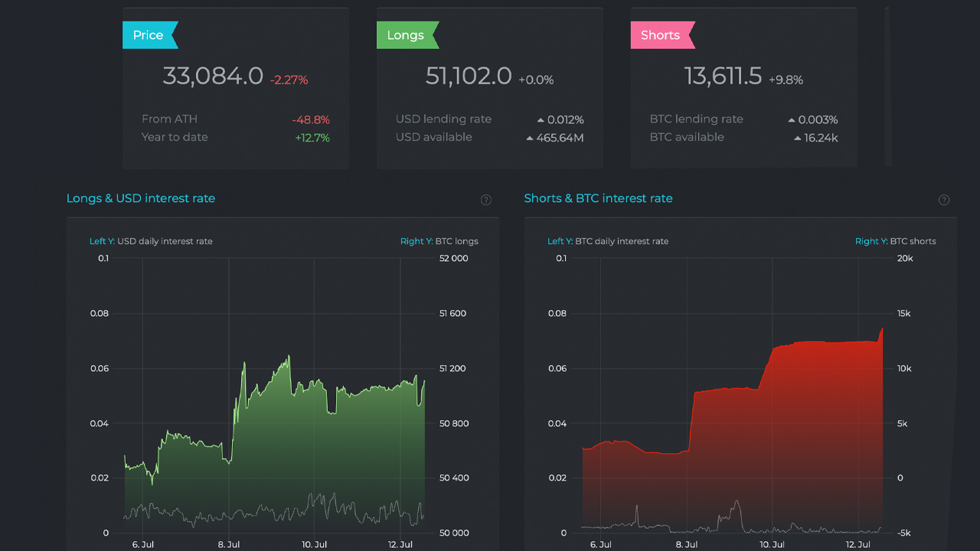Select the pink Shorts ribbon label
The image size is (980, 551).
pos(662,35)
